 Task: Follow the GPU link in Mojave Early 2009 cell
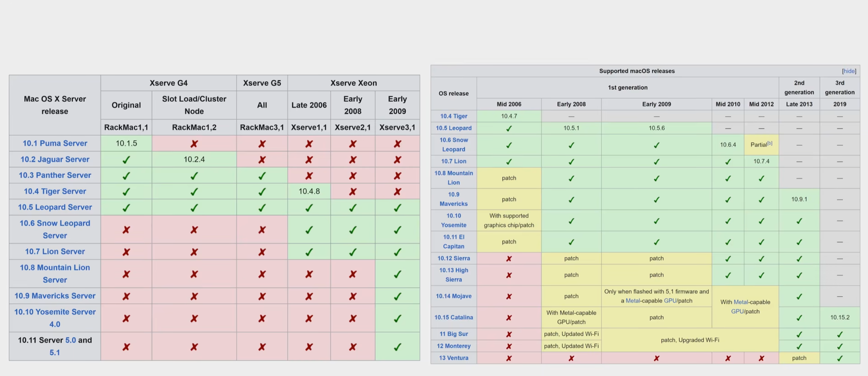(x=670, y=301)
